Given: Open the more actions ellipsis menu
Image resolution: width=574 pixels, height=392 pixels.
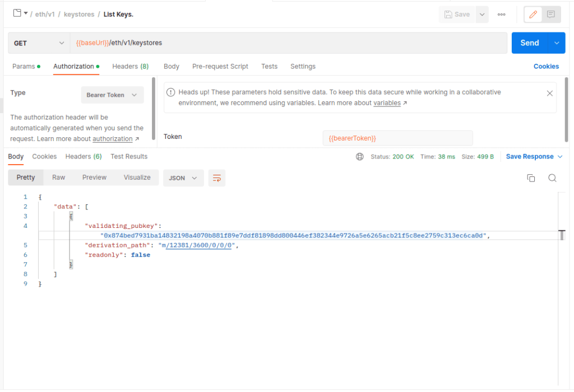Looking at the screenshot, I should [x=501, y=14].
